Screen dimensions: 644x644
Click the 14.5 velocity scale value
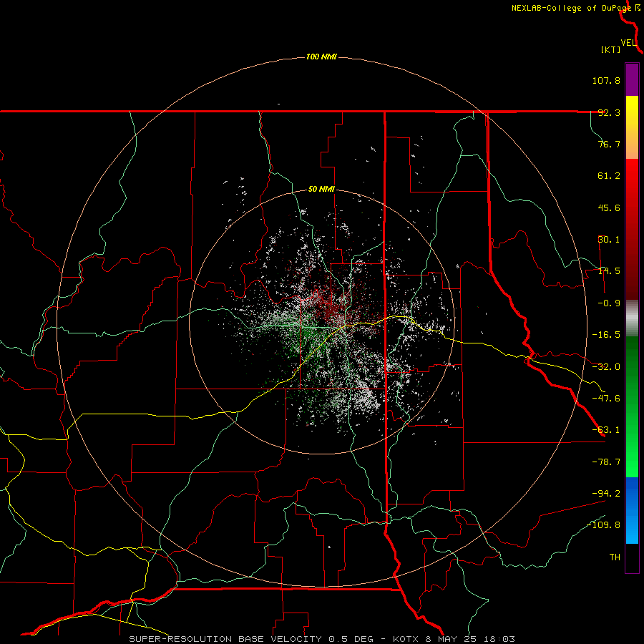pos(609,271)
